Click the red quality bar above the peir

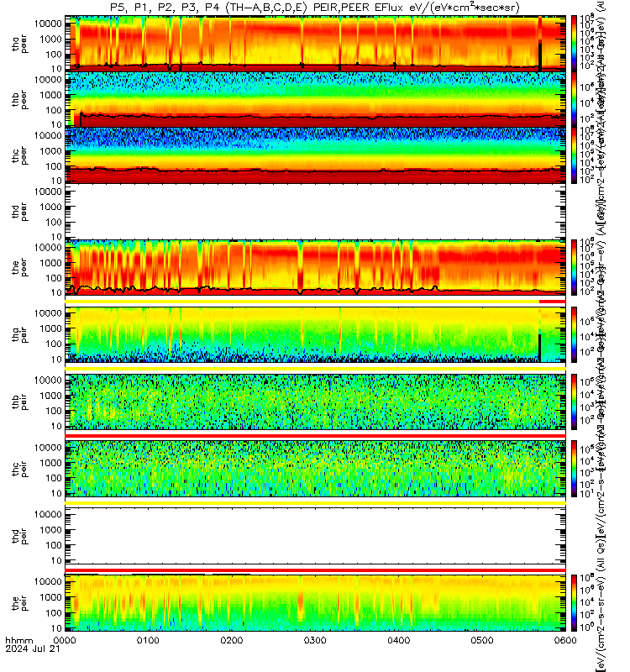pyautogui.click(x=316, y=570)
